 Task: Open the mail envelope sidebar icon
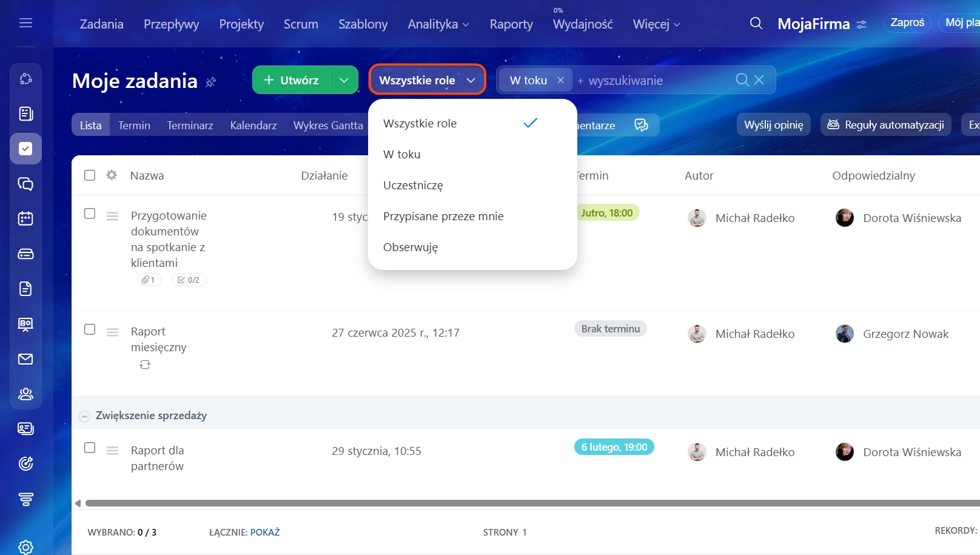[x=25, y=359]
